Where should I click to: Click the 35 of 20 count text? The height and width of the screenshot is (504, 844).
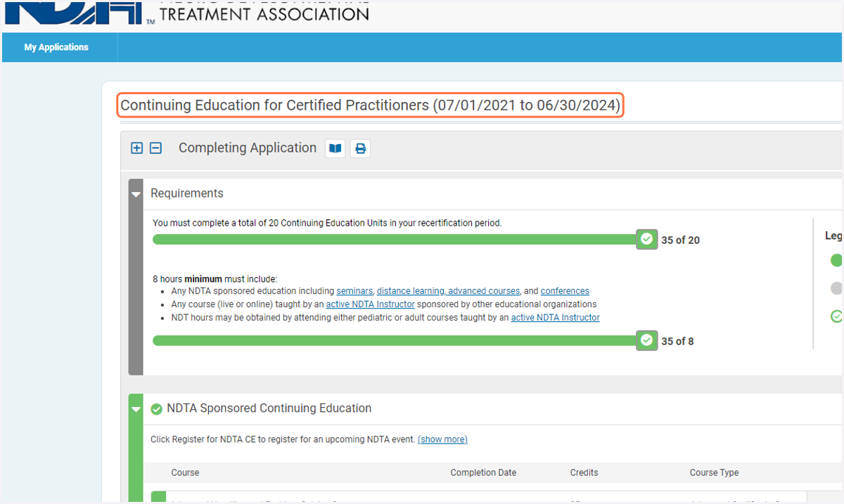[680, 240]
